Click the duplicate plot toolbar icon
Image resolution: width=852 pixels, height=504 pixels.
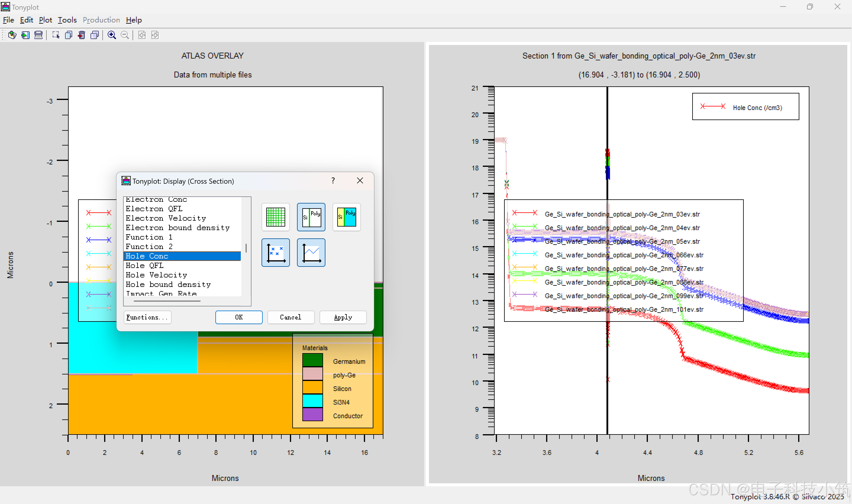click(x=69, y=35)
